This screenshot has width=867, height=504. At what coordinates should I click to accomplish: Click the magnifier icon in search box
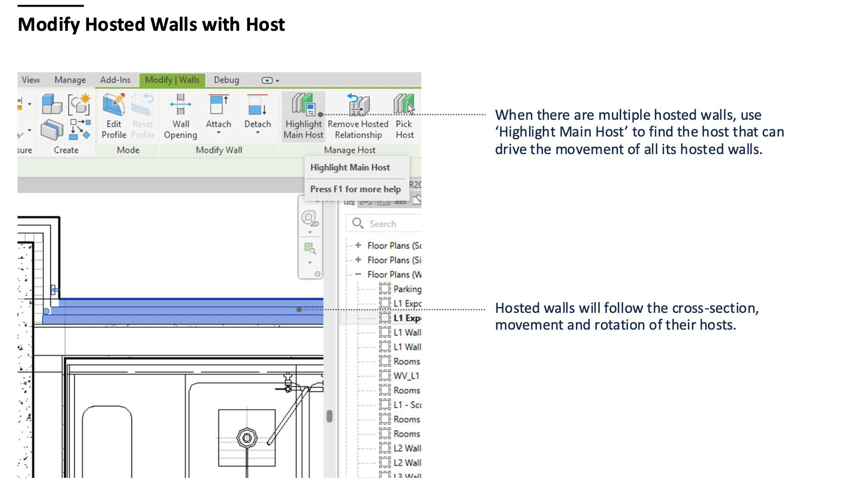tap(358, 223)
